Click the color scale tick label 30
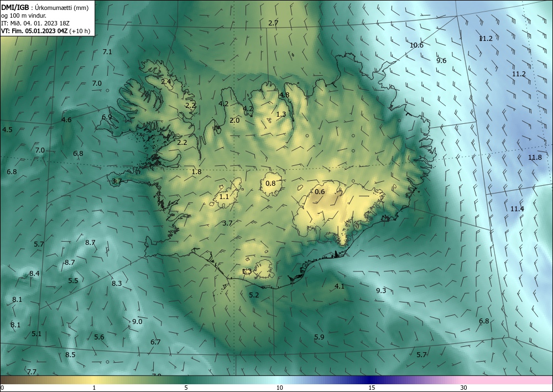Screen dimensions: 553x392 point(464,388)
